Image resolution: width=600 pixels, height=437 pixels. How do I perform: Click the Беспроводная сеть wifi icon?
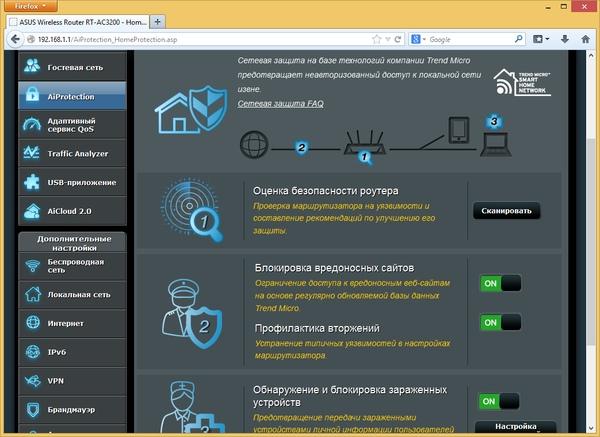point(33,266)
